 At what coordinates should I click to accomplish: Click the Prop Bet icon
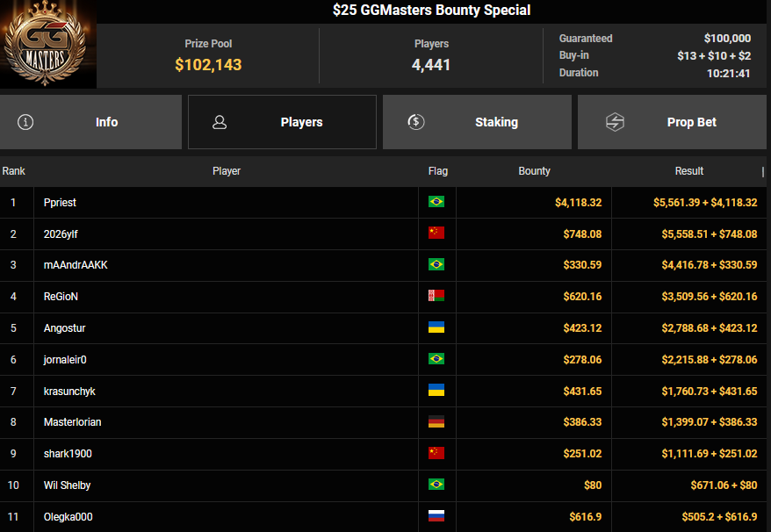coord(615,122)
